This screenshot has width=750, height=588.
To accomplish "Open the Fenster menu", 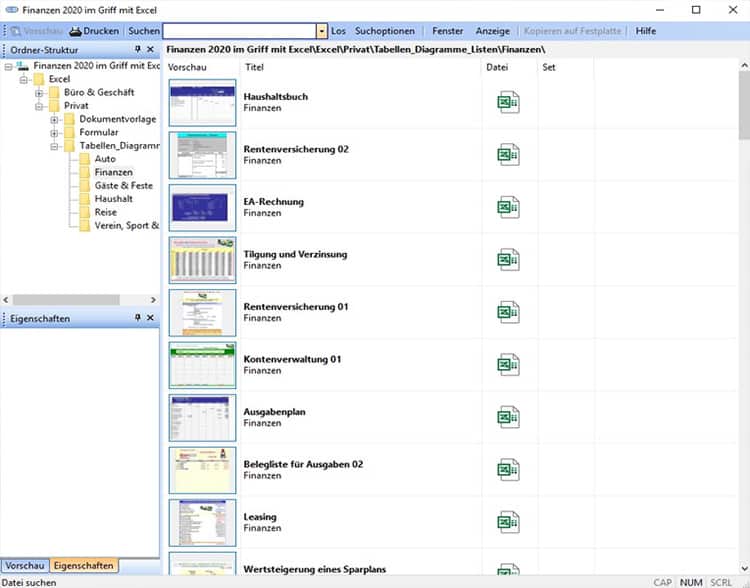I will click(x=448, y=31).
